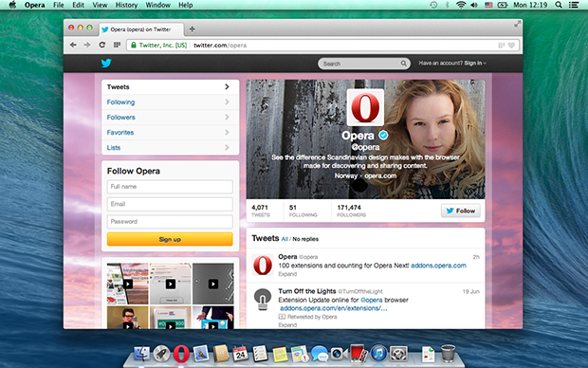The image size is (588, 368).
Task: Click the Opera icon in the dock
Action: 181,354
